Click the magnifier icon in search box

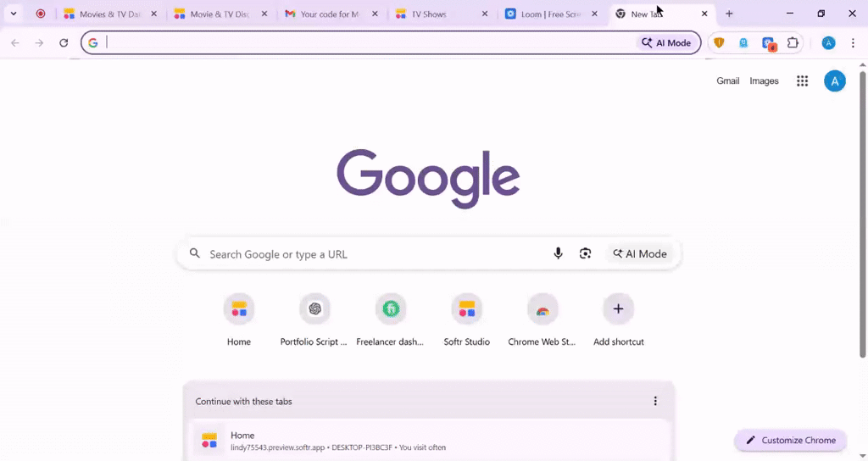click(194, 253)
